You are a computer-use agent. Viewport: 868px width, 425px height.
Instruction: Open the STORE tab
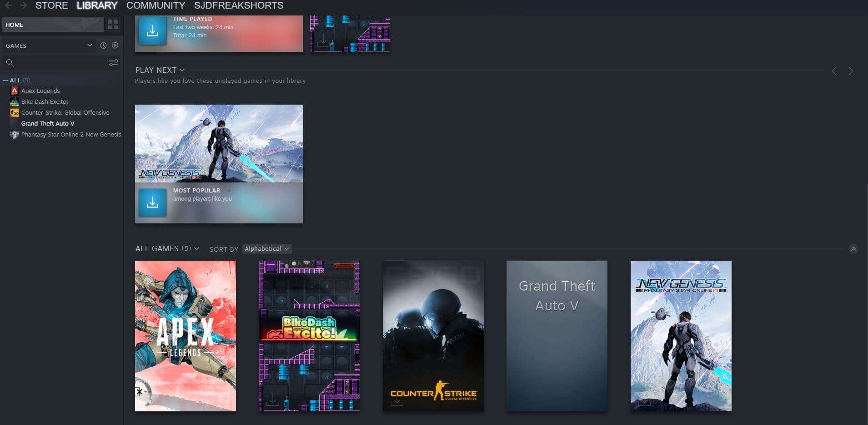point(52,5)
